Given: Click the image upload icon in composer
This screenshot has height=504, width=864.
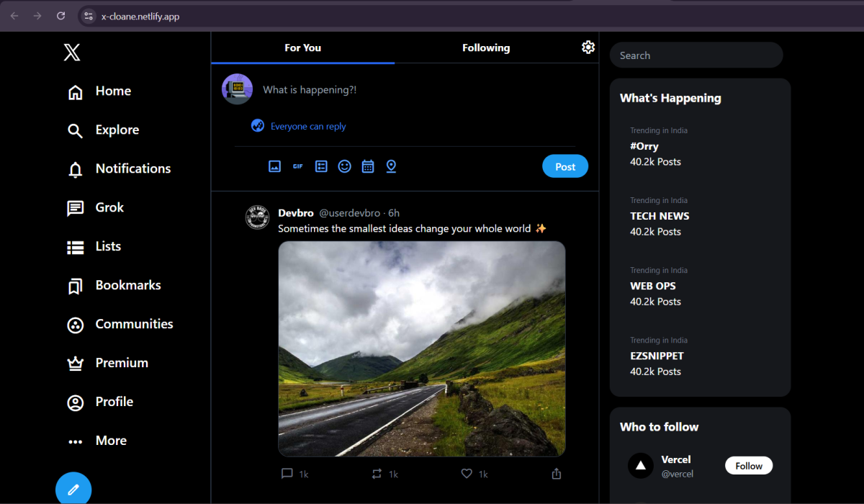Looking at the screenshot, I should pos(274,166).
